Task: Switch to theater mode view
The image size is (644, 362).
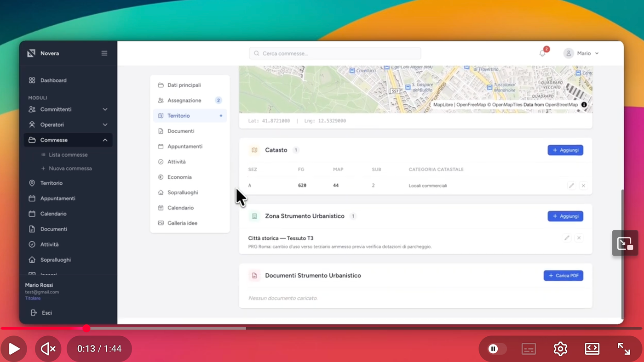Action: pos(592,349)
